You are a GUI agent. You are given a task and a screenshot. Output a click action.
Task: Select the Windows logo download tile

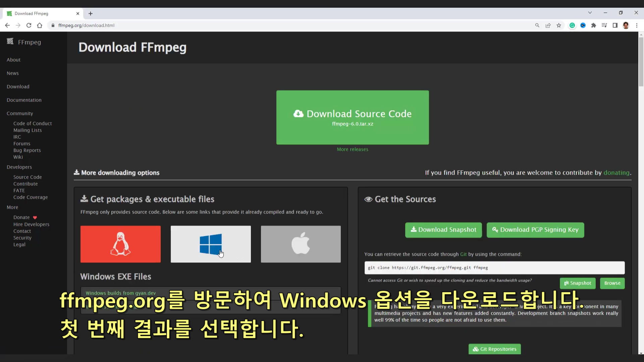pyautogui.click(x=211, y=244)
